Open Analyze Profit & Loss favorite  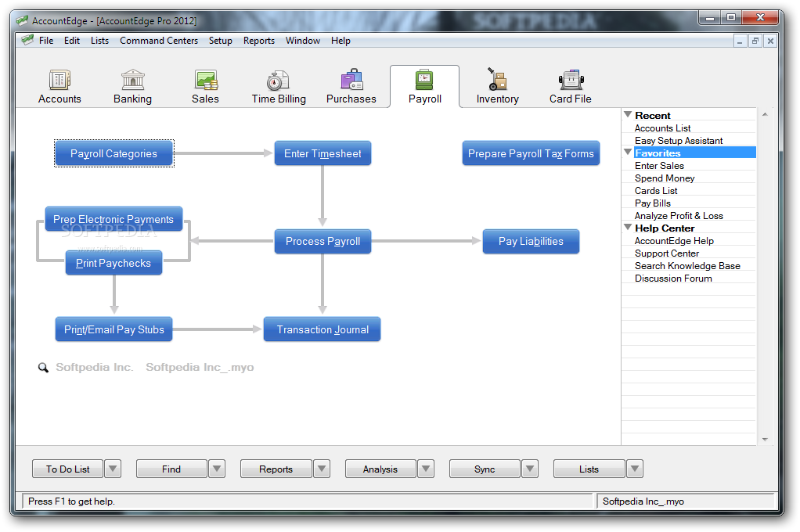679,216
